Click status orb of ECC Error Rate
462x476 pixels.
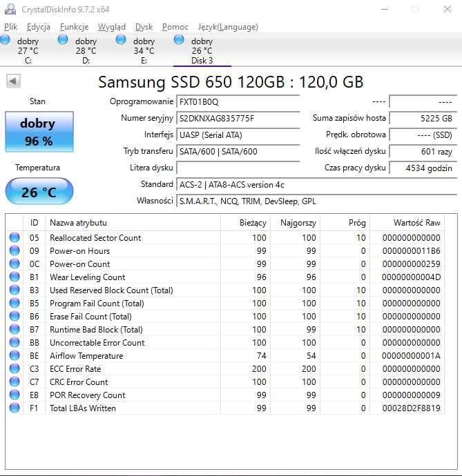click(15, 368)
